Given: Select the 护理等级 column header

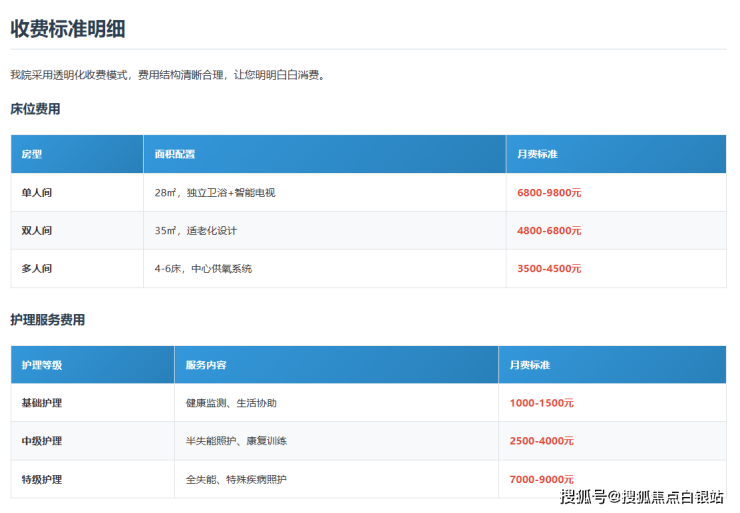Looking at the screenshot, I should tap(42, 365).
